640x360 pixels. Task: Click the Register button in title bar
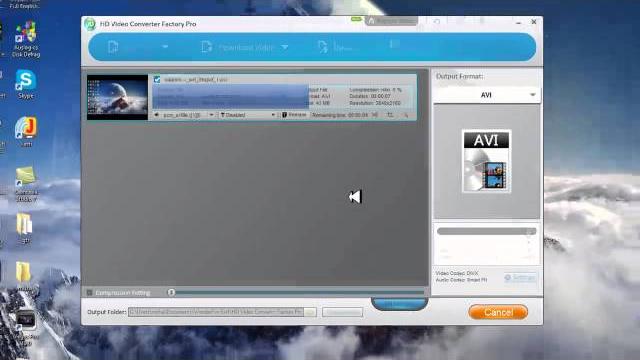click(391, 20)
